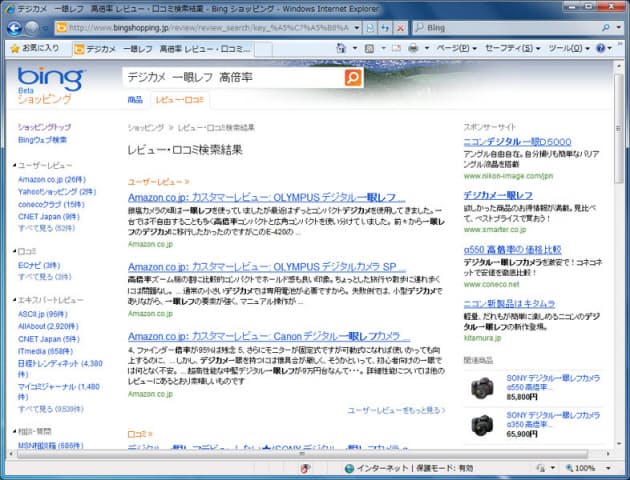Open ASCII.jp (96件) filter link
The height and width of the screenshot is (480, 630).
pos(43,314)
